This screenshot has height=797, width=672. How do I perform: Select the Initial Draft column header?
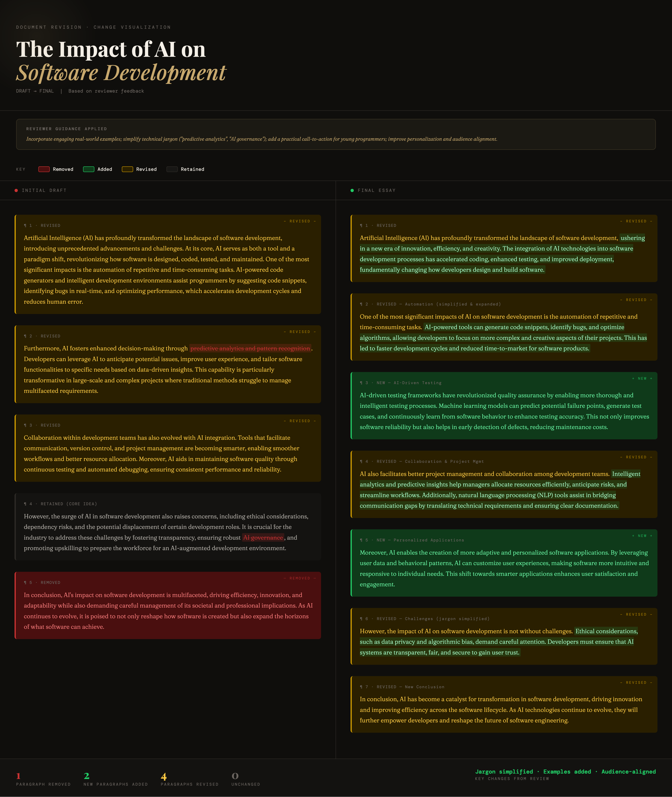tap(44, 191)
